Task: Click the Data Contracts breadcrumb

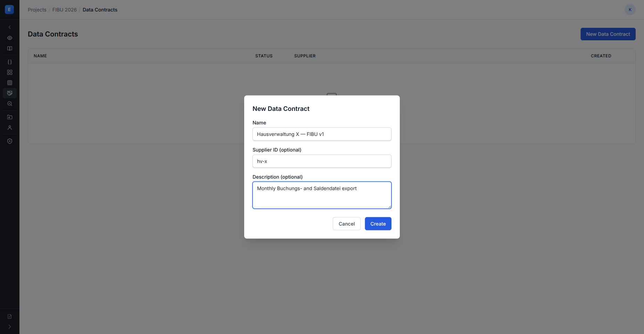Action: coord(100,10)
